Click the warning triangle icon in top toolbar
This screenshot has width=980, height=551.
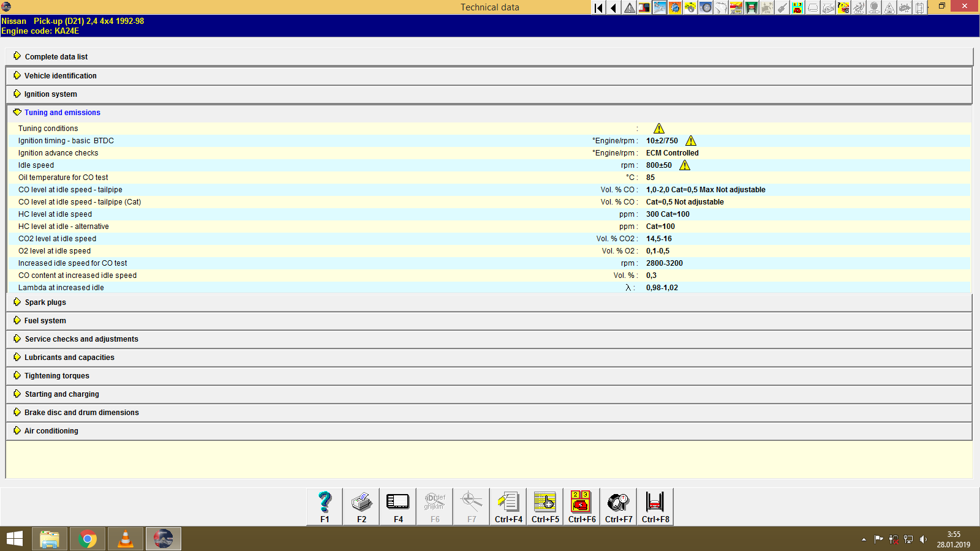coord(628,8)
